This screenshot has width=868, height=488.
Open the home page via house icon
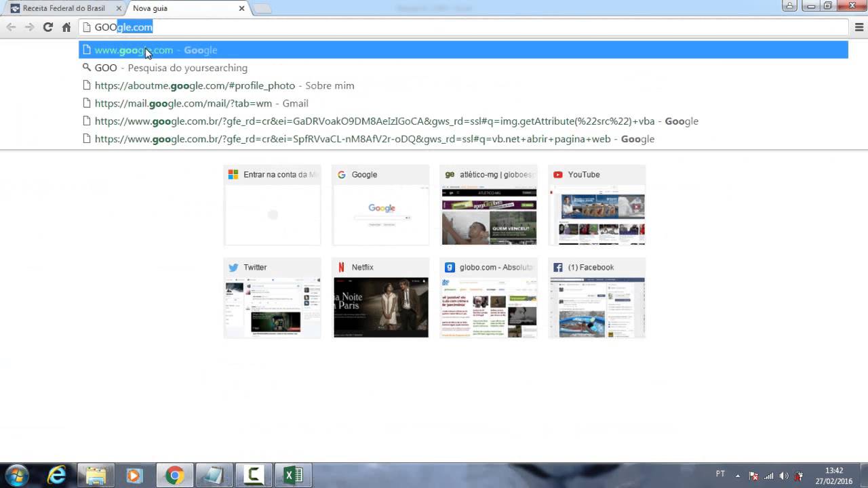pos(66,27)
